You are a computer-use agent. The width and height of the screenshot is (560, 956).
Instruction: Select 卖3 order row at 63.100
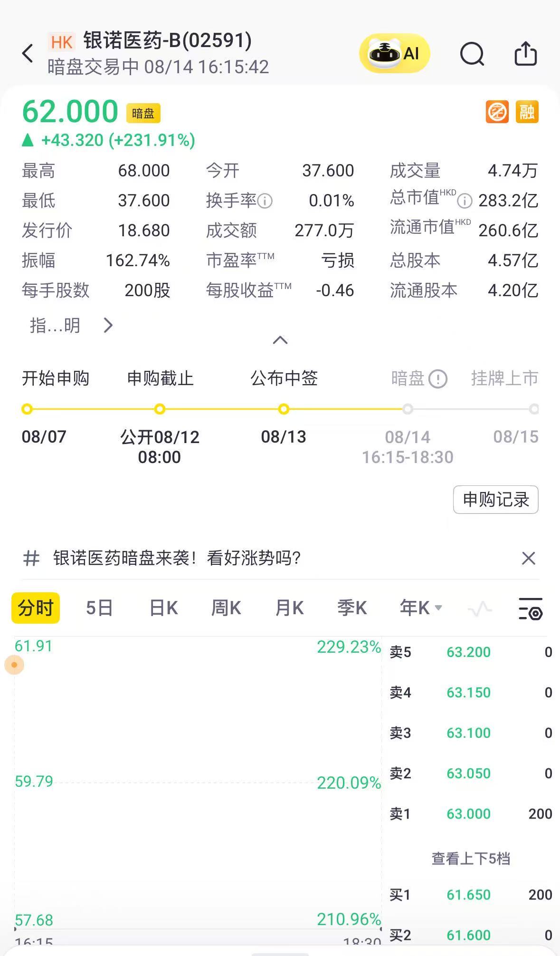(x=471, y=733)
